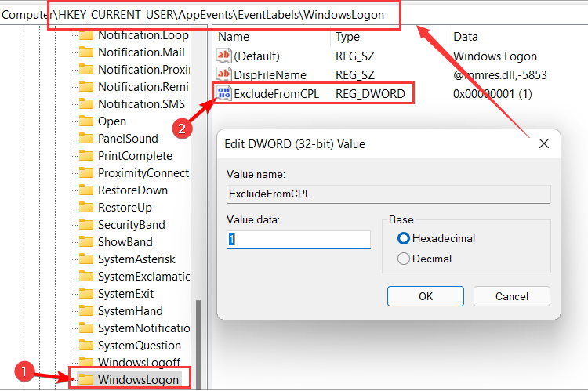Select the RestoreUp key label
Image resolution: width=588 pixels, height=391 pixels.
(x=125, y=208)
